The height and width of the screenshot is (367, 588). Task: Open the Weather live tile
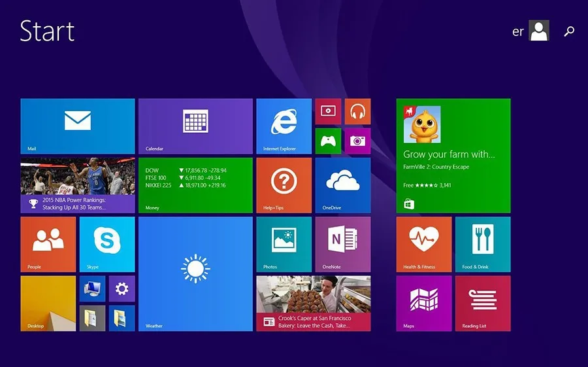[x=195, y=273]
